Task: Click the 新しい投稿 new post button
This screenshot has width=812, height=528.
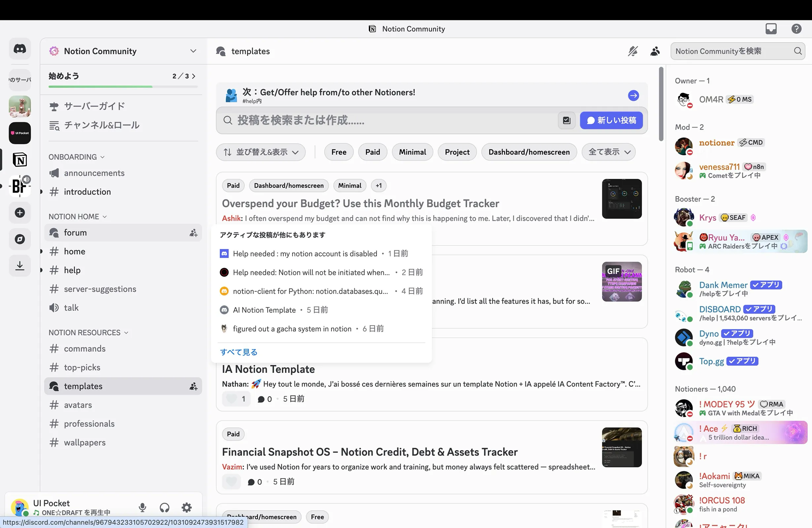Action: [x=611, y=120]
